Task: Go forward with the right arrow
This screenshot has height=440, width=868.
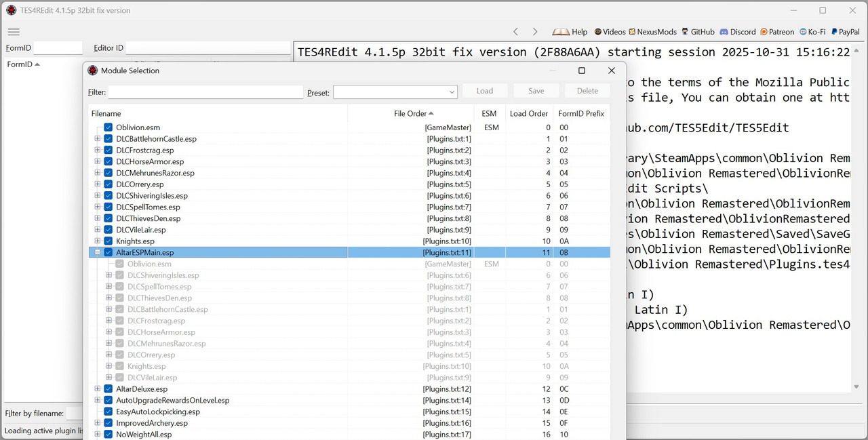Action: click(x=535, y=32)
